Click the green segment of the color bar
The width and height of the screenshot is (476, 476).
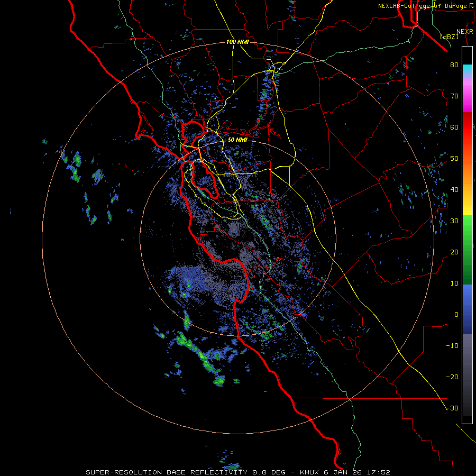click(467, 250)
